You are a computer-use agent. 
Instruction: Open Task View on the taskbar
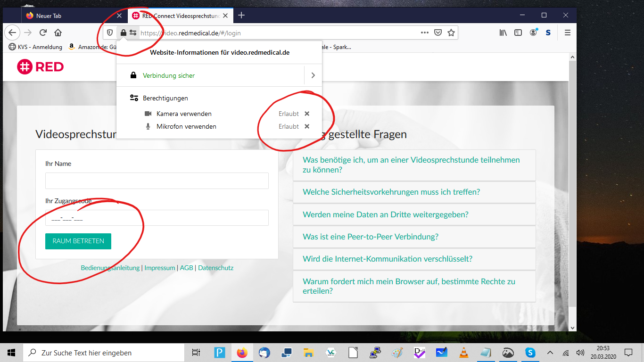point(196,353)
